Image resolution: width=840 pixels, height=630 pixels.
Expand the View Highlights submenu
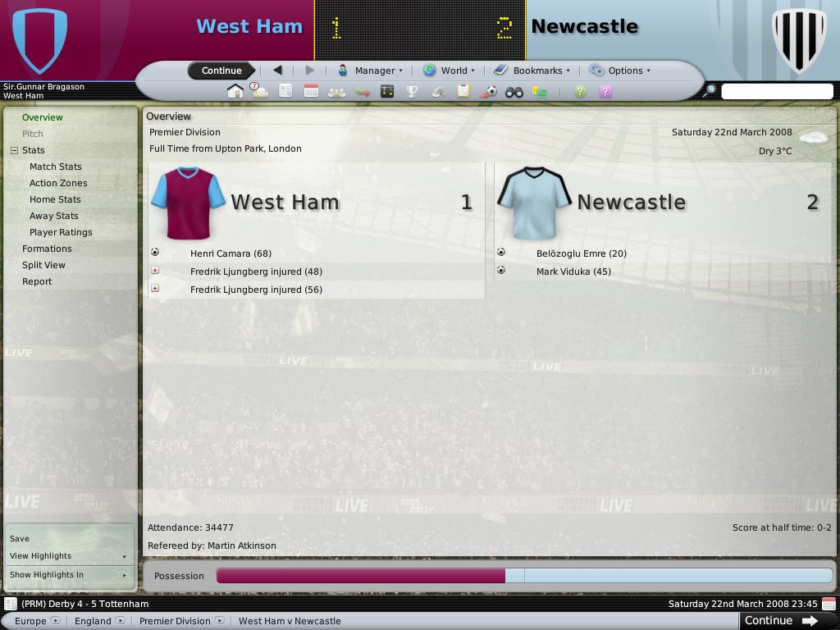click(x=68, y=556)
